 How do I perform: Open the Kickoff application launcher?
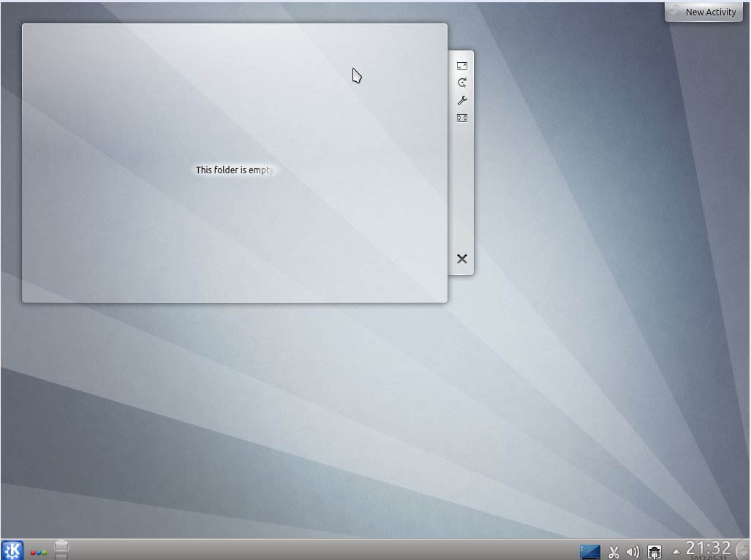coord(11,550)
